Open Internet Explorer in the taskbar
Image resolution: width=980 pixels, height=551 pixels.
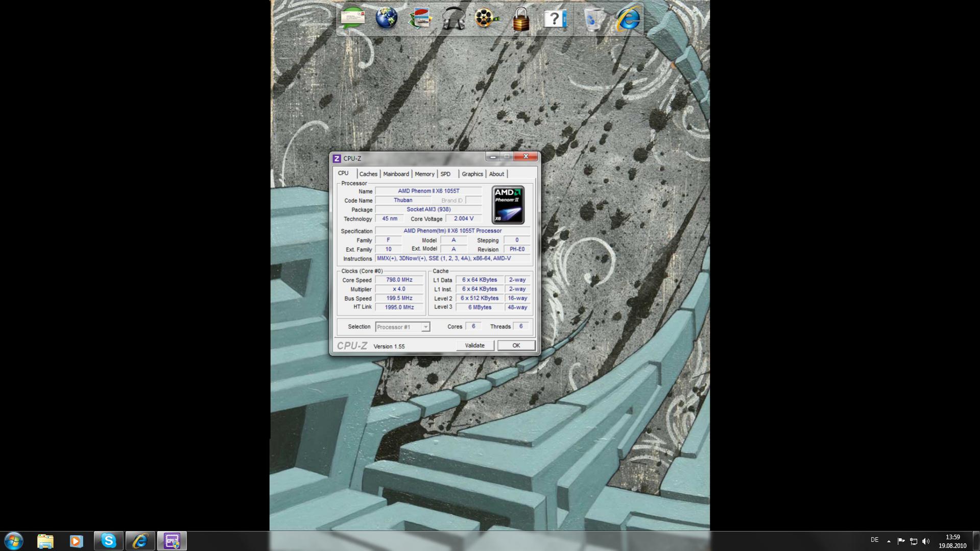coord(140,541)
